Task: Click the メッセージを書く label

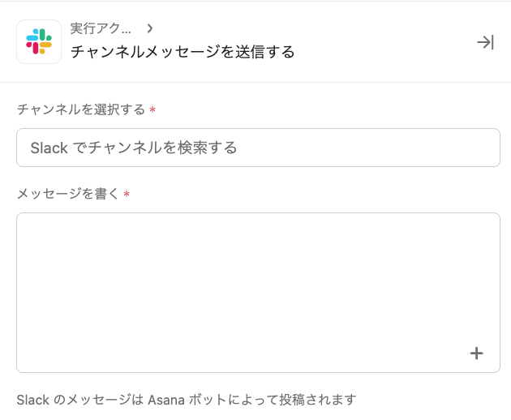Action: coord(68,194)
